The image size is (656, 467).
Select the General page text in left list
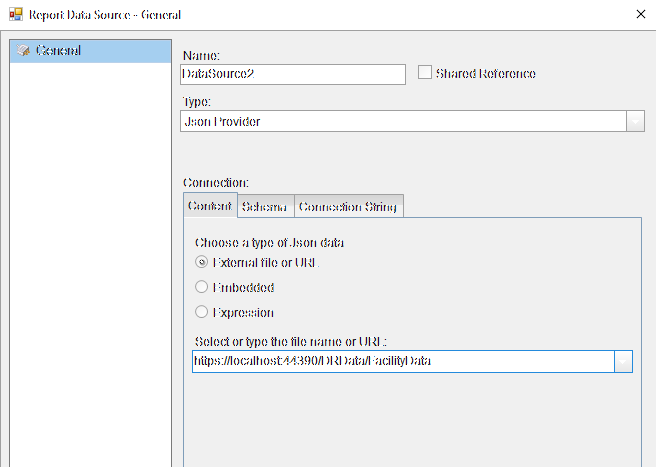click(58, 51)
